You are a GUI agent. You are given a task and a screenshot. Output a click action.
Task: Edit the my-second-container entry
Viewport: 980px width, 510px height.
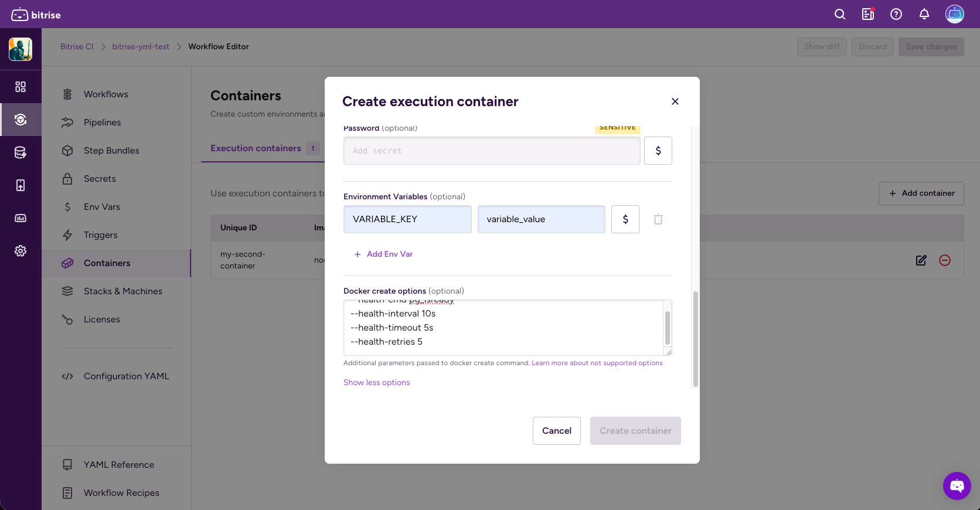pos(921,260)
